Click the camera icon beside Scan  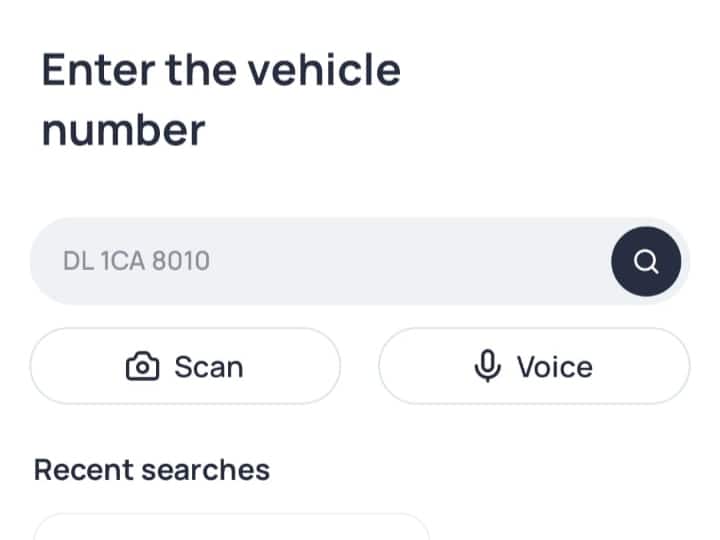pyautogui.click(x=143, y=367)
